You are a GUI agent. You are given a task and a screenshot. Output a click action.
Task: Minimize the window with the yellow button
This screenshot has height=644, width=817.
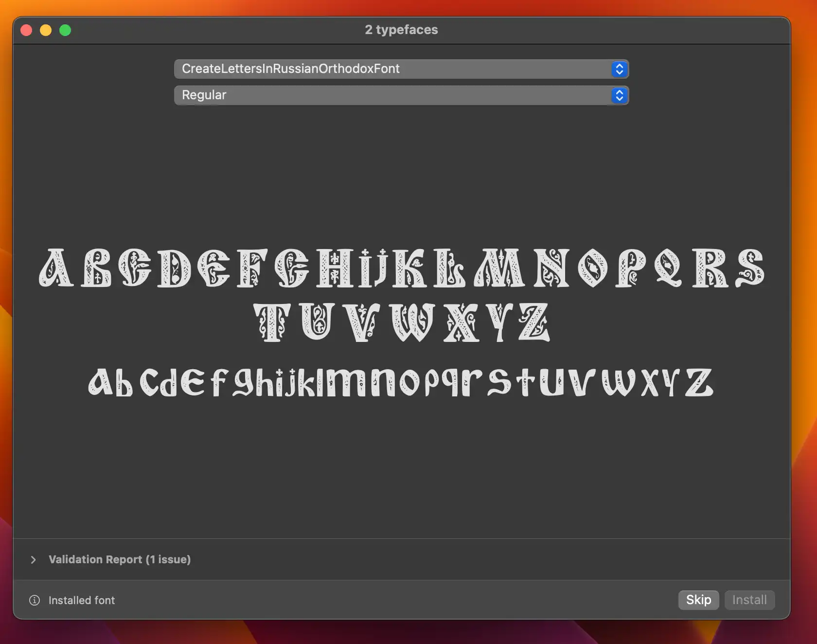click(x=46, y=30)
